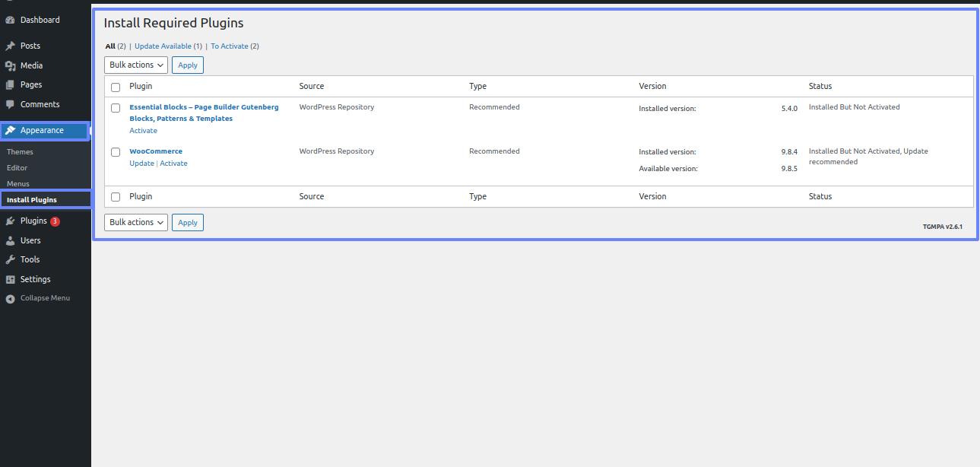Tick the Essential Blocks plugin checkbox
Screen dimensions: 980x467
point(116,108)
